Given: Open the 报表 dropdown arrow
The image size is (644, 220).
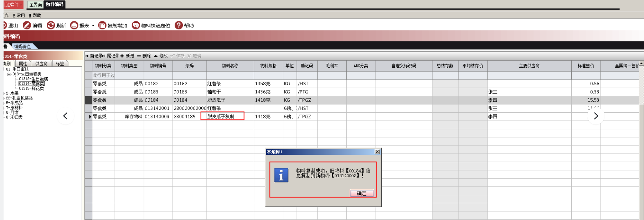Looking at the screenshot, I should (93, 26).
